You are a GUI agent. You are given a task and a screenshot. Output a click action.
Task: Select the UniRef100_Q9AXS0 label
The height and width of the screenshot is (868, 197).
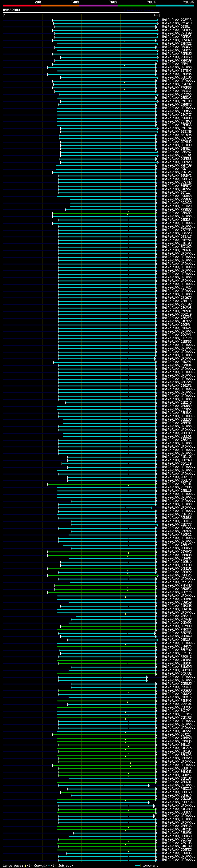tap(176, 57)
